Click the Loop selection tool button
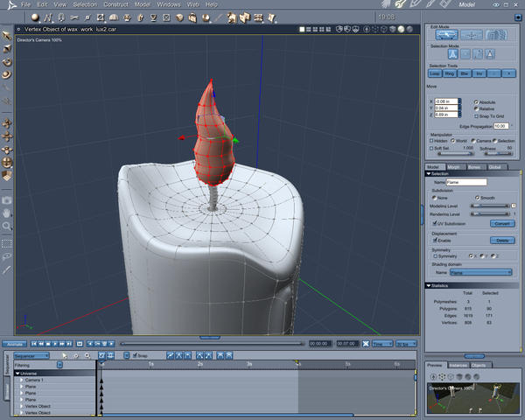 (x=435, y=73)
